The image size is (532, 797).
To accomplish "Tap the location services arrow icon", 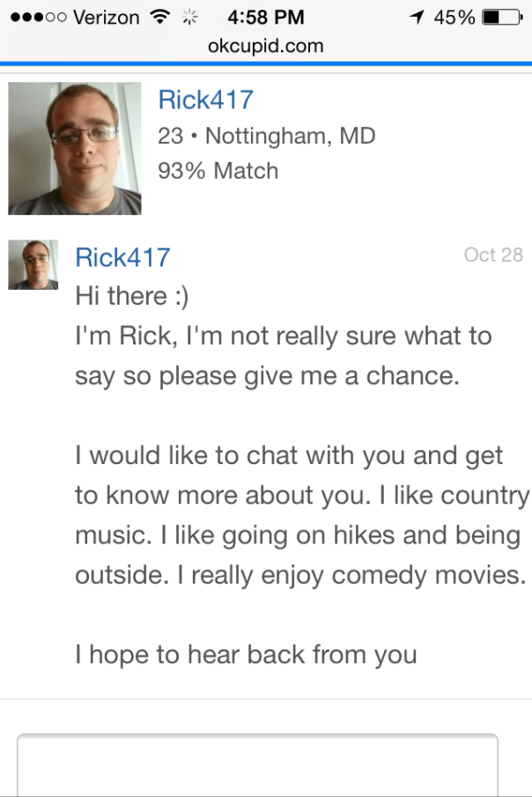I will click(x=415, y=17).
